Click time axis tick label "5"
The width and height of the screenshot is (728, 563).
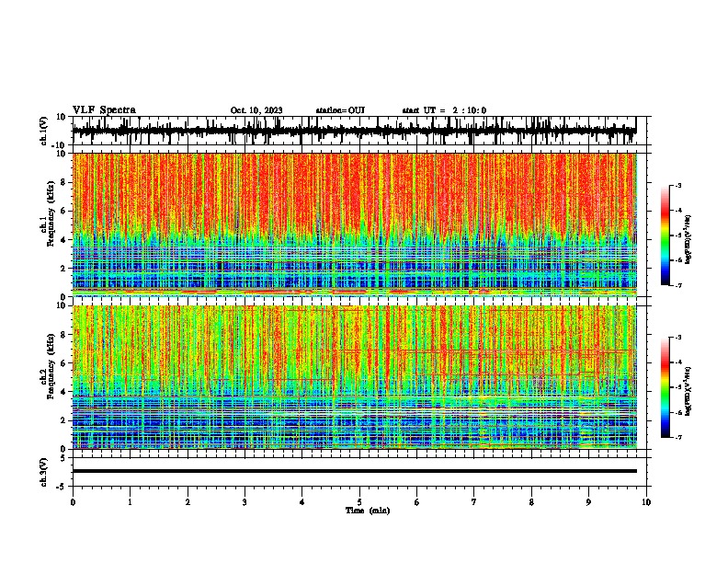point(359,502)
